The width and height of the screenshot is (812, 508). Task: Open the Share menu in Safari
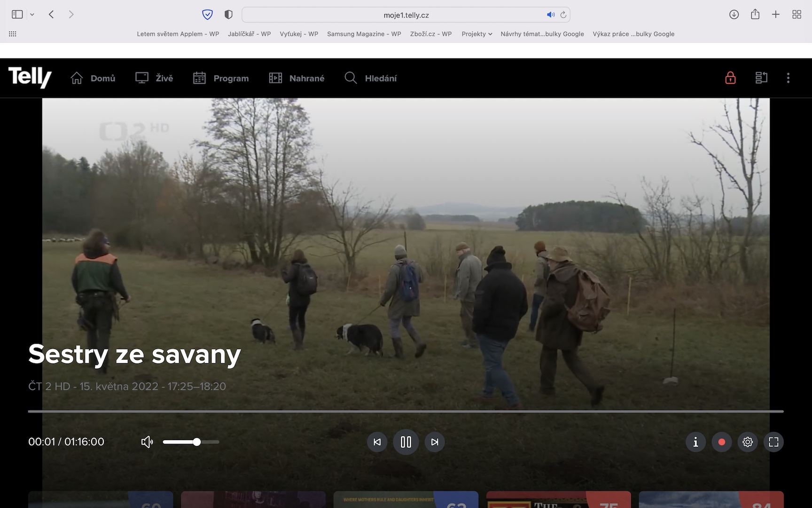click(755, 14)
